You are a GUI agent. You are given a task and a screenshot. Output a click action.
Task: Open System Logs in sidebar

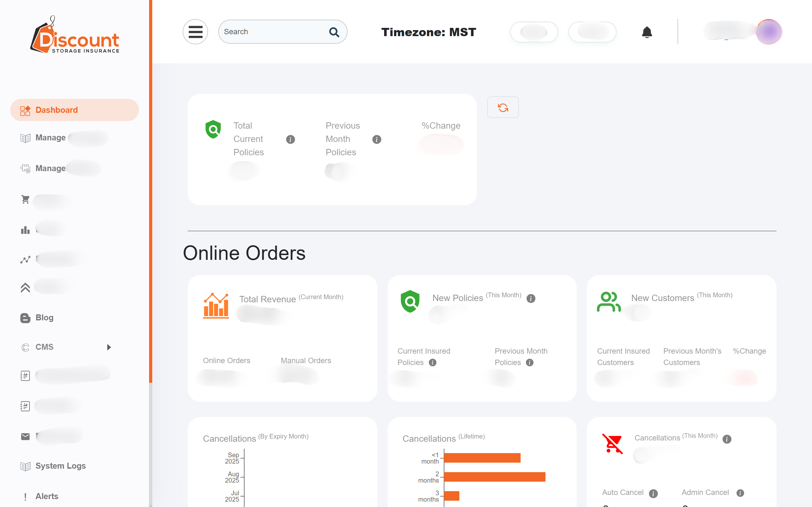coord(60,466)
